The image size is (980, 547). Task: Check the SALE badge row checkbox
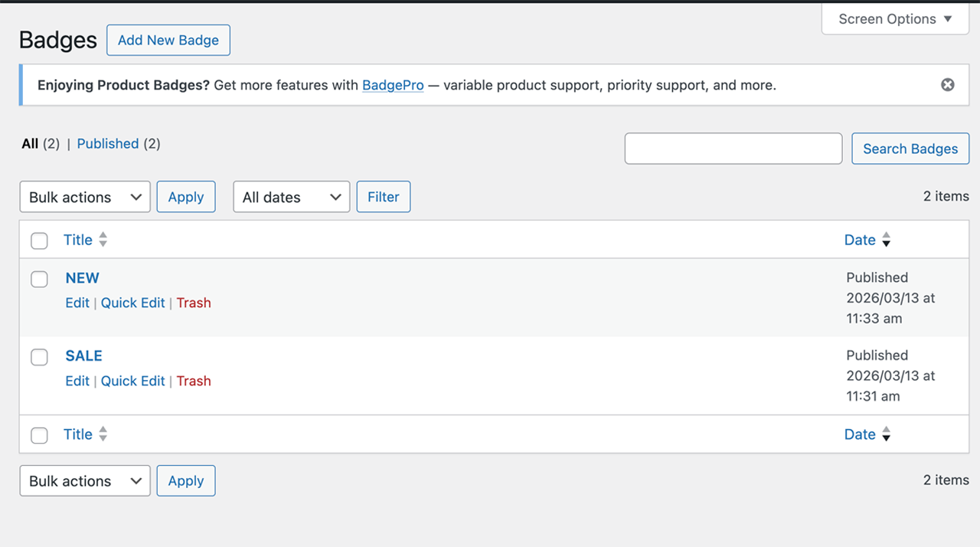(39, 357)
